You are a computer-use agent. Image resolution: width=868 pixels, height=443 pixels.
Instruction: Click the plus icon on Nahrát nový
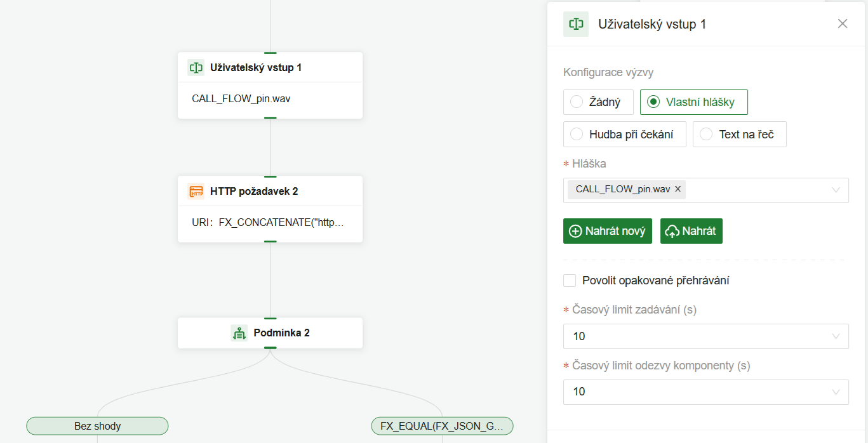pos(575,231)
